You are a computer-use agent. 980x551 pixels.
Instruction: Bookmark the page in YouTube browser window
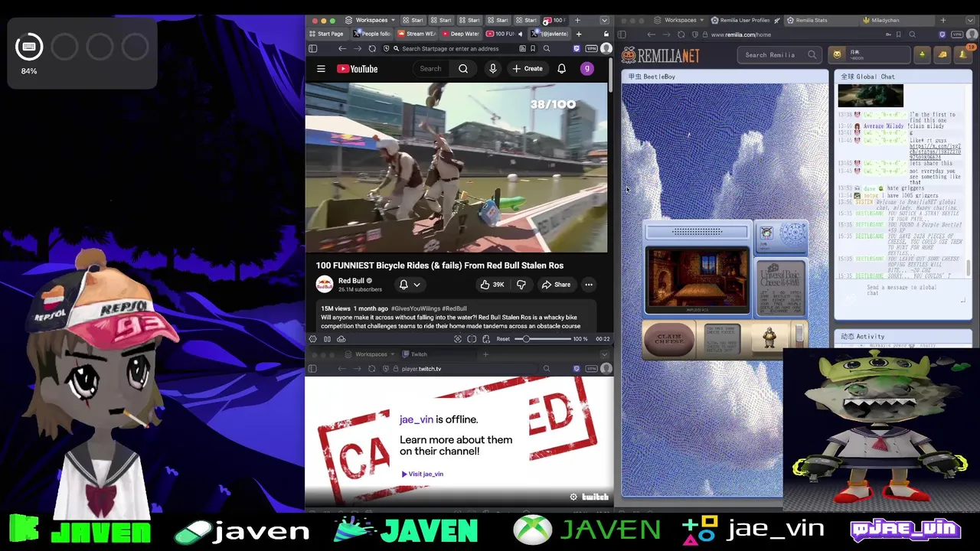tap(534, 48)
